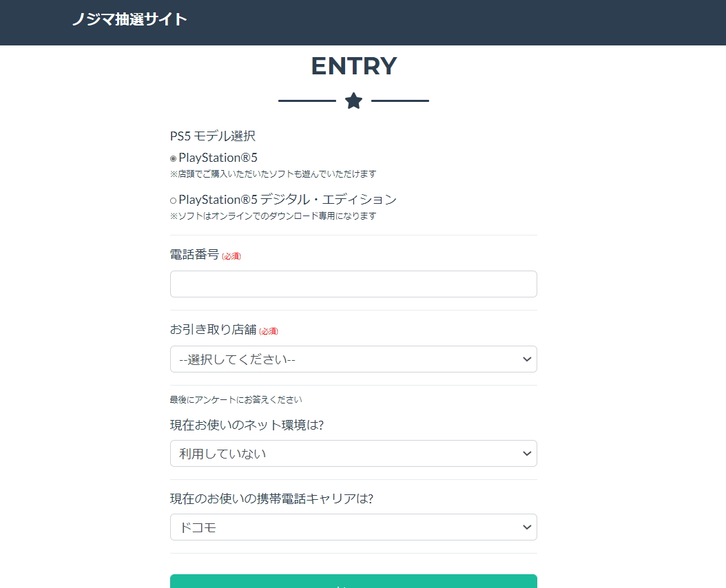This screenshot has height=588, width=726.
Task: Click the ENTRY heading
Action: pos(353,66)
